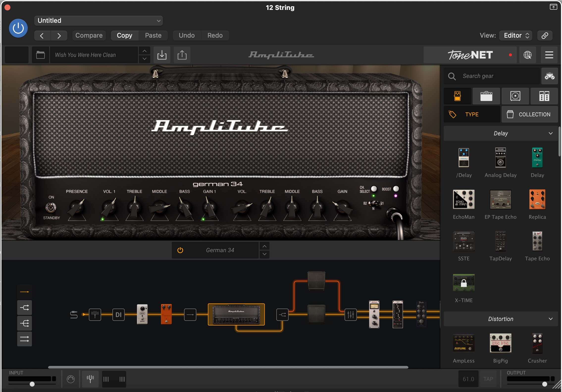
Task: Toggle the amp ON/STANDBY switch
Action: click(51, 208)
